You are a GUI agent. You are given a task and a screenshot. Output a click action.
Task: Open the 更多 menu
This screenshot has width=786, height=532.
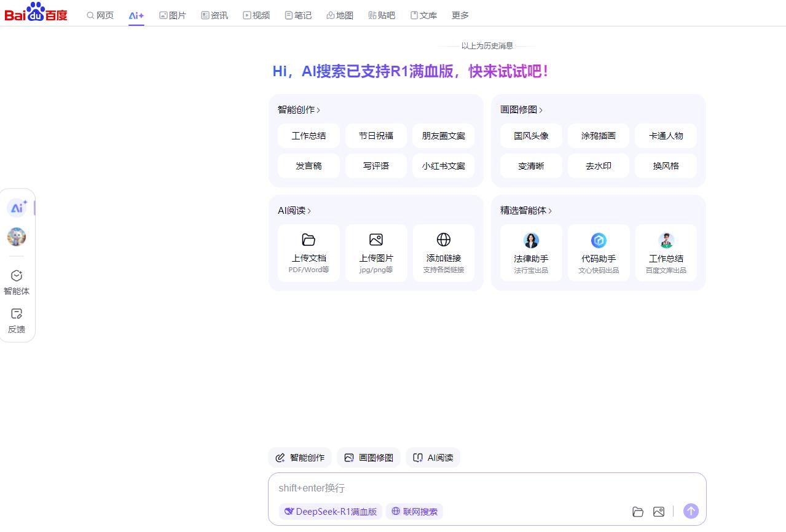click(x=460, y=15)
